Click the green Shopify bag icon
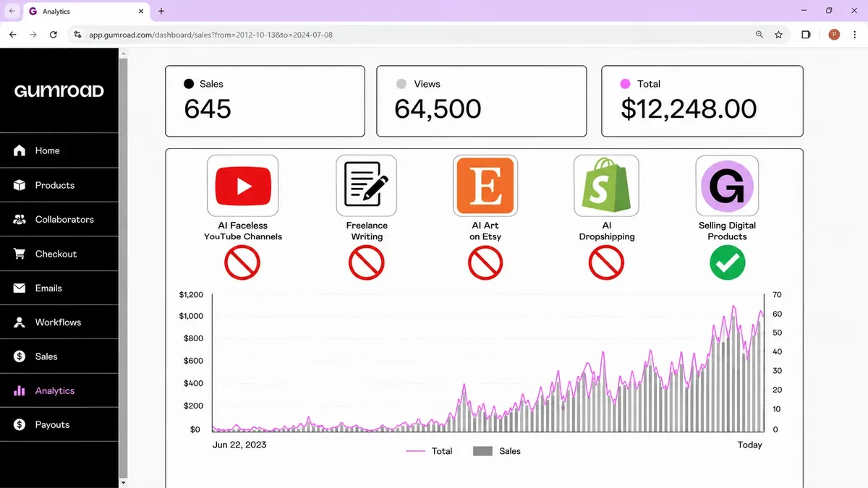Image resolution: width=868 pixels, height=488 pixels. (x=606, y=186)
